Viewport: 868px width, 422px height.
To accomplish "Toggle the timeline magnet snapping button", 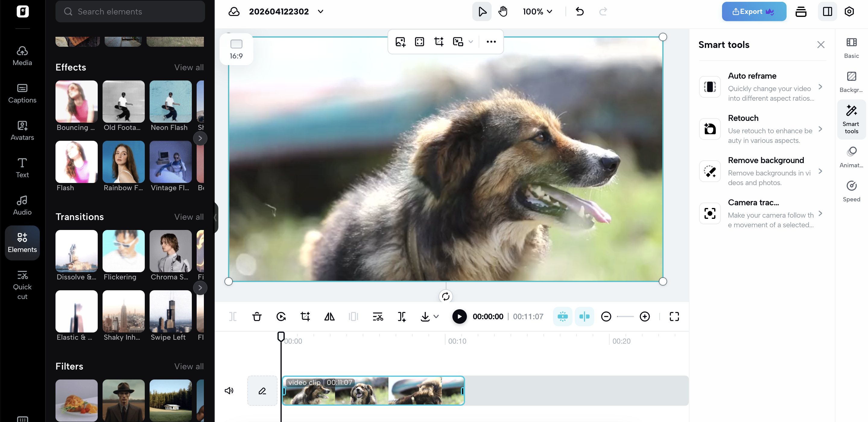I will 562,316.
